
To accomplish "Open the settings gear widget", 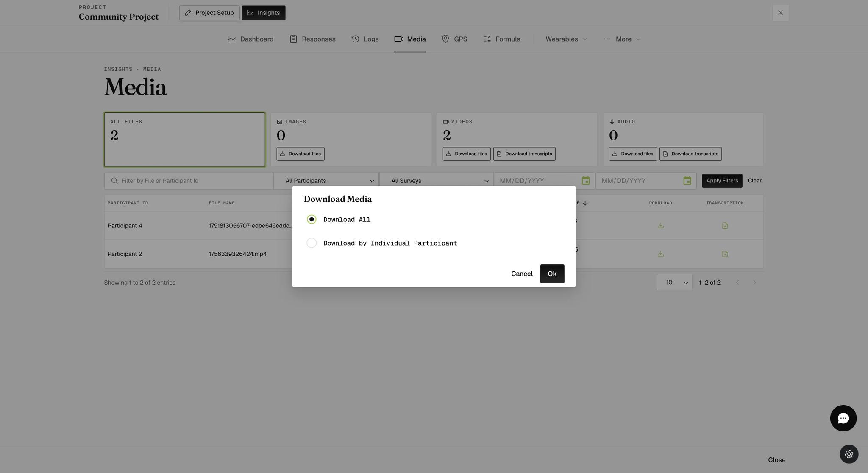I will (849, 454).
